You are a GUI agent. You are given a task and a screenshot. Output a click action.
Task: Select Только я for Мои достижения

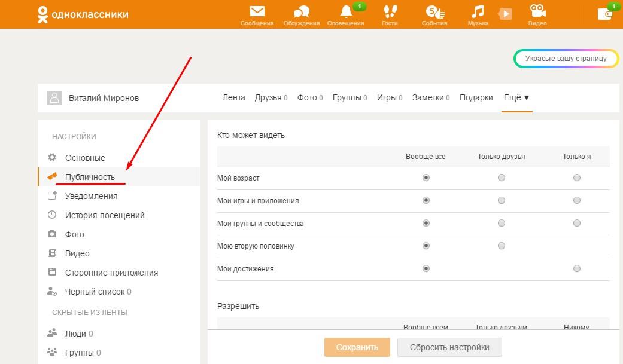coord(576,268)
